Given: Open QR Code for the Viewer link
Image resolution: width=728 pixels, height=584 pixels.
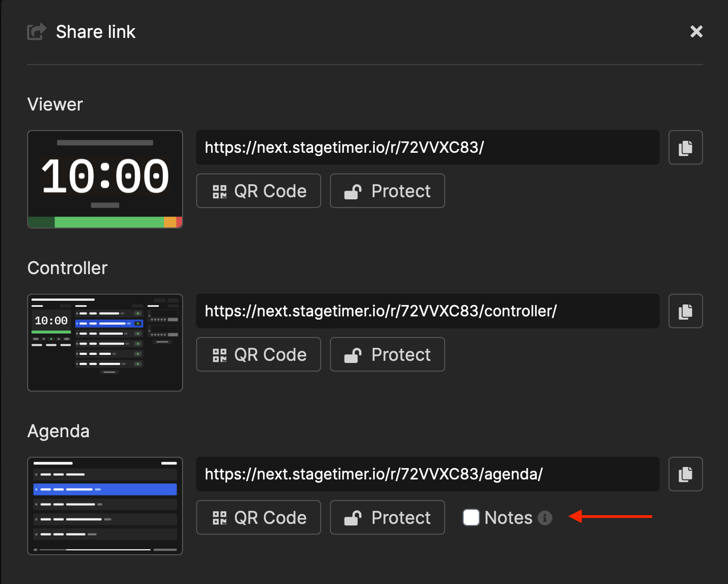Looking at the screenshot, I should [258, 191].
